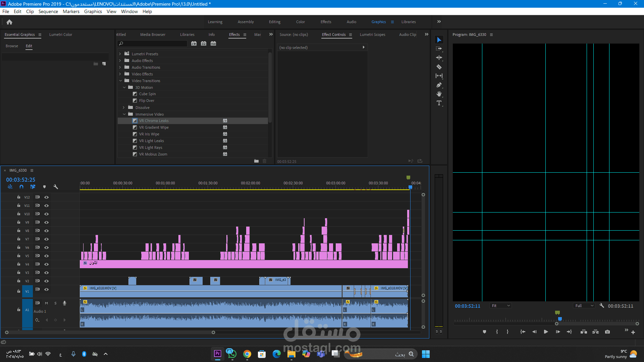Viewport: 644px width, 362px height.
Task: Click the Effects panel search field
Action: pos(153,44)
